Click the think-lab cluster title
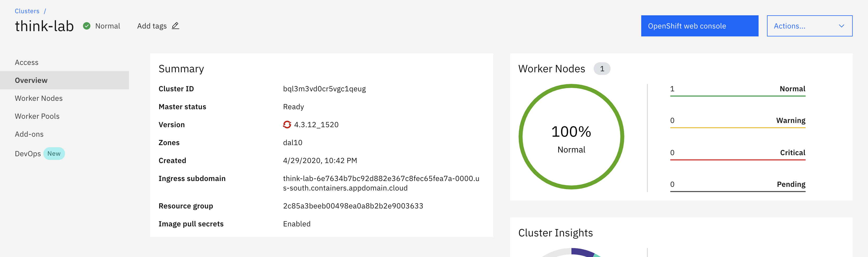The image size is (868, 257). point(44,26)
